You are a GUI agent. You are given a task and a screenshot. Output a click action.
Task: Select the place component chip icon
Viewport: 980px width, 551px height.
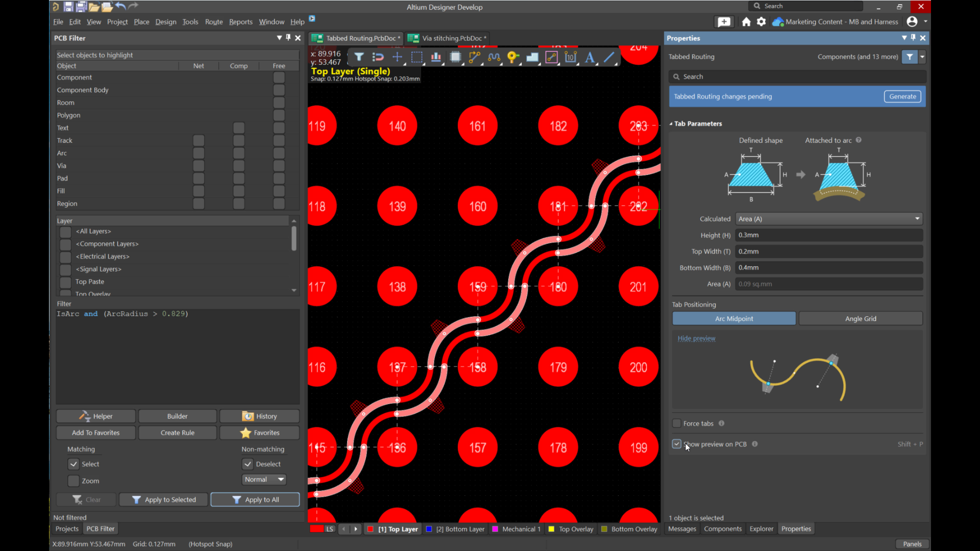455,57
